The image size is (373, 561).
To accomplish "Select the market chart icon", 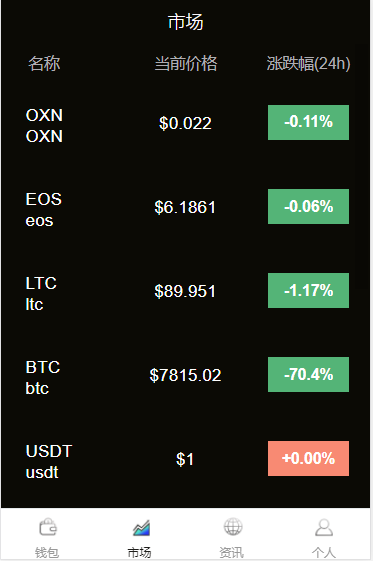I will point(141,528).
